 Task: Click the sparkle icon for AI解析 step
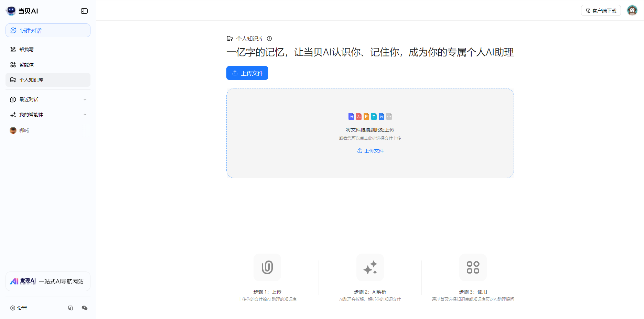click(x=370, y=267)
